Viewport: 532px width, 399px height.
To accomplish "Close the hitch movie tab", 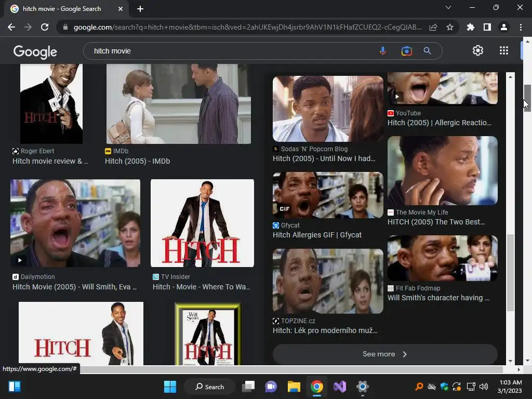I will tap(121, 9).
